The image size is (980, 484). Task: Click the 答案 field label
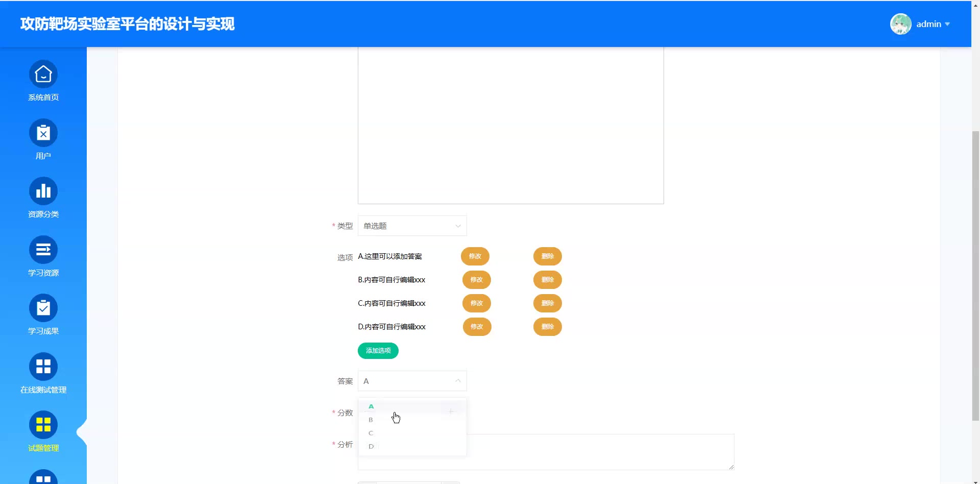pos(345,381)
